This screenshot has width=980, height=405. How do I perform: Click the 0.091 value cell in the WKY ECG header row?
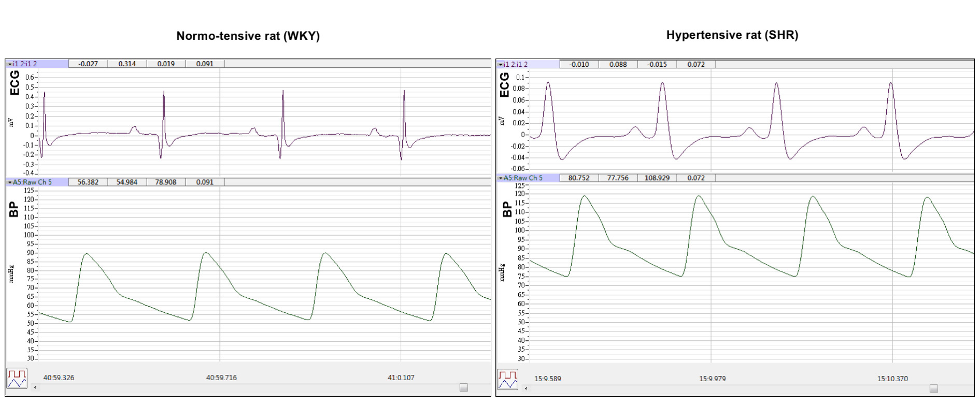[x=205, y=64]
